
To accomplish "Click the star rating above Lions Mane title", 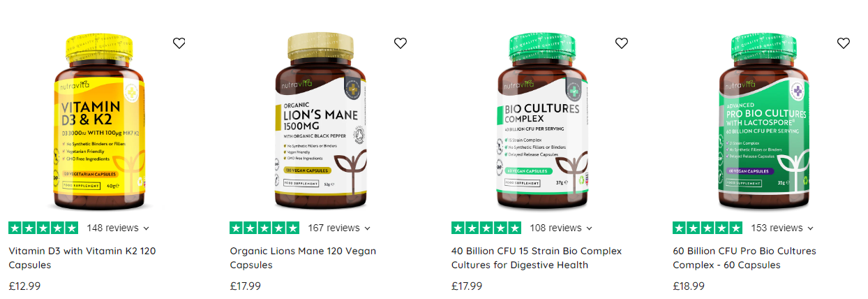I will pyautogui.click(x=264, y=228).
